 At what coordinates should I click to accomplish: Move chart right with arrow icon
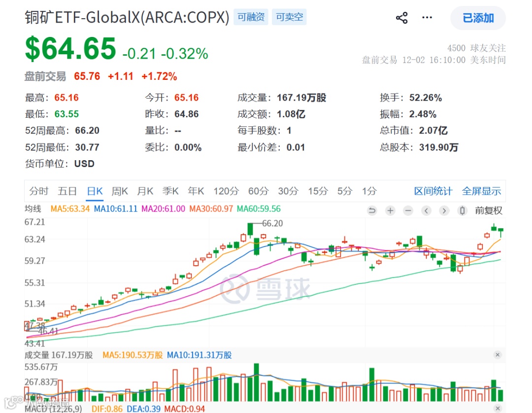tap(444, 211)
